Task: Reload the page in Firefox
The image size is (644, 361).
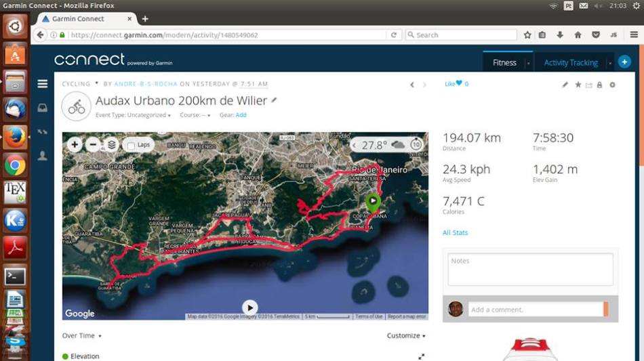Action: point(394,35)
